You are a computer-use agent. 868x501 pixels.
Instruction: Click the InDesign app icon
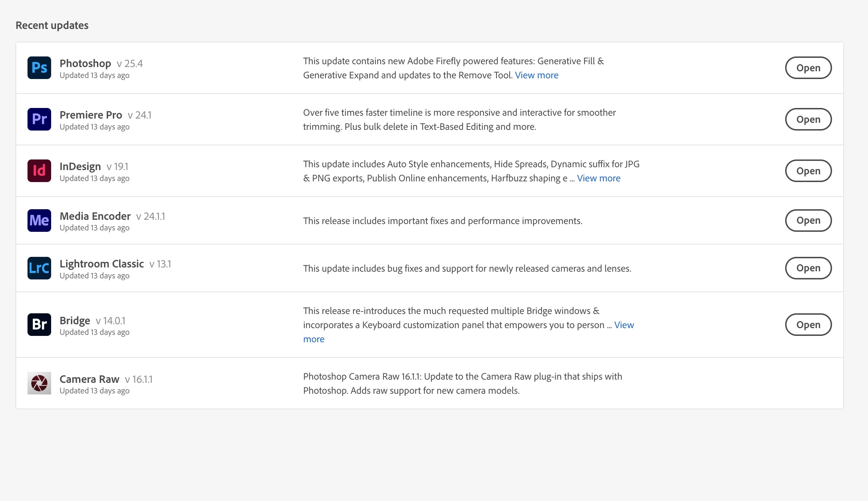coord(39,171)
